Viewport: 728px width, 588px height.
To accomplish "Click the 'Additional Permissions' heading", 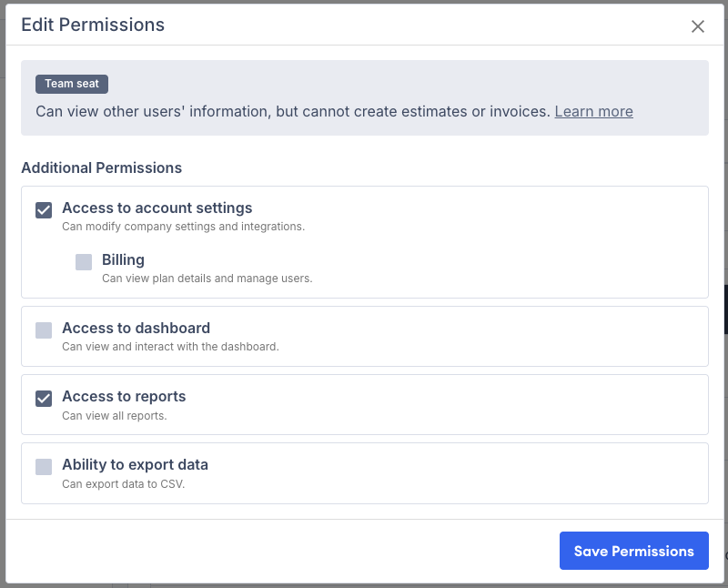I will pyautogui.click(x=102, y=167).
